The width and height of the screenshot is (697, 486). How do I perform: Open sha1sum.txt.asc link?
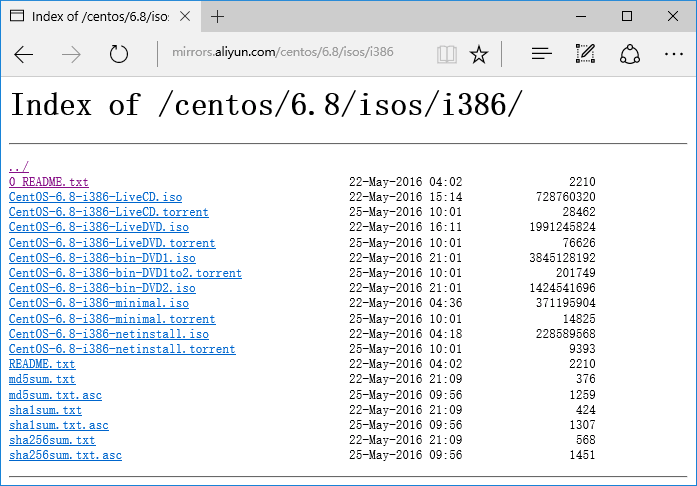59,425
